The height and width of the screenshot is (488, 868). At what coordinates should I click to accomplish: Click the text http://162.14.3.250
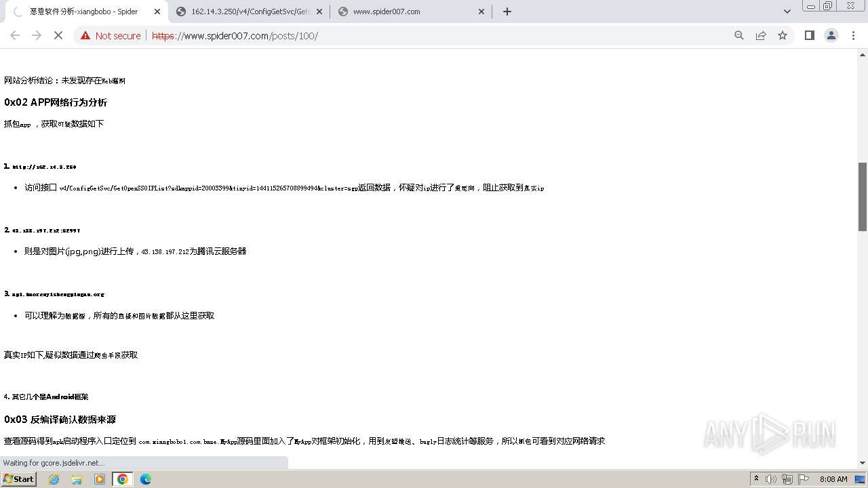(44, 167)
